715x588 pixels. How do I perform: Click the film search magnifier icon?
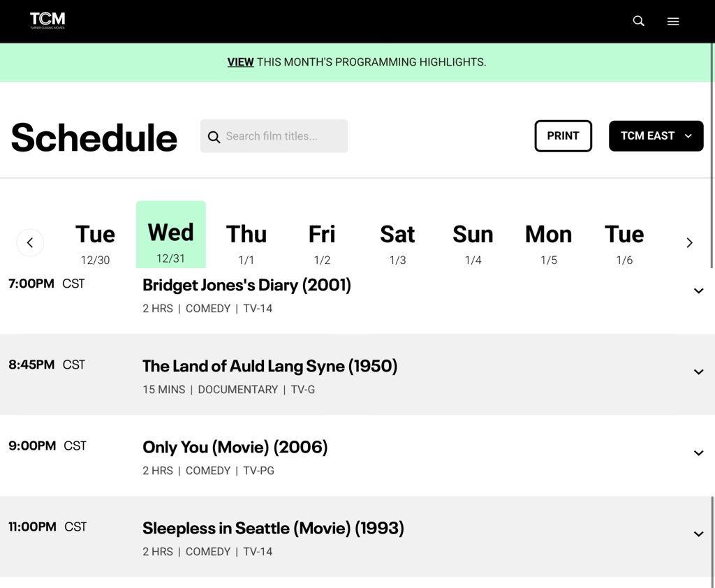[214, 137]
